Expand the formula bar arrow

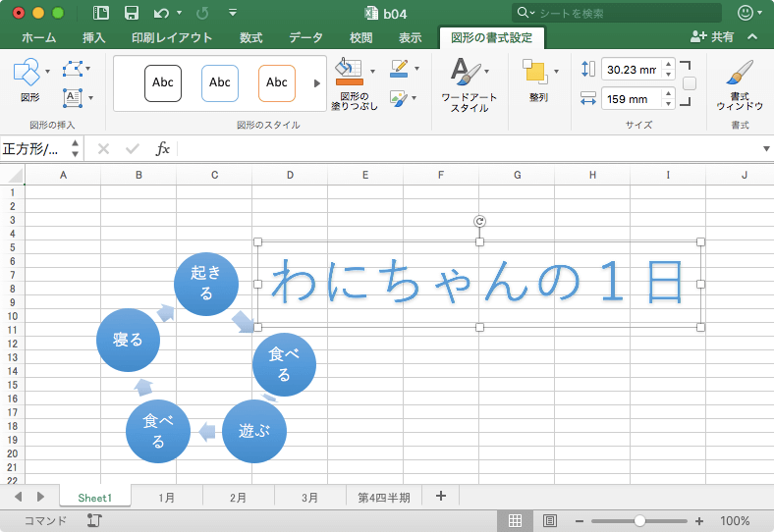click(766, 148)
